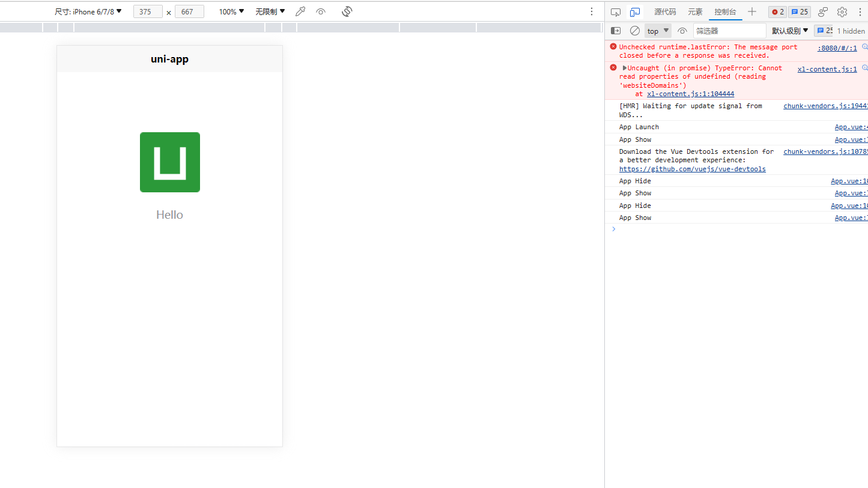Rotate the device with the rotate icon

click(347, 11)
